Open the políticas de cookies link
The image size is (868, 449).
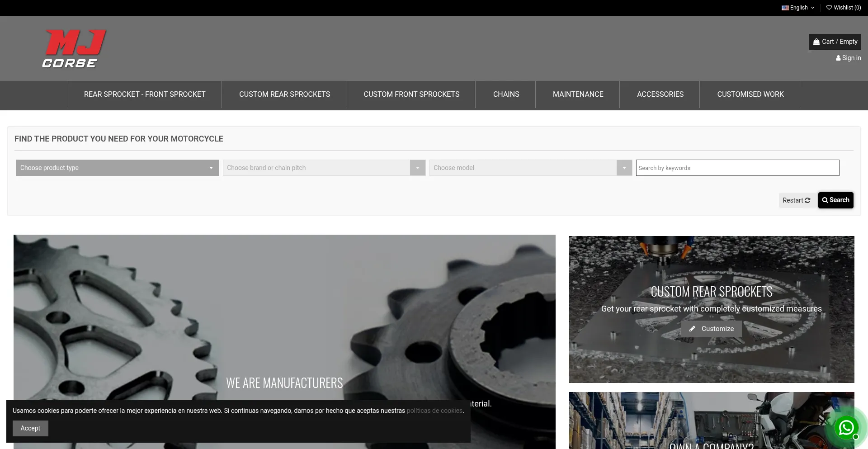[434, 411]
